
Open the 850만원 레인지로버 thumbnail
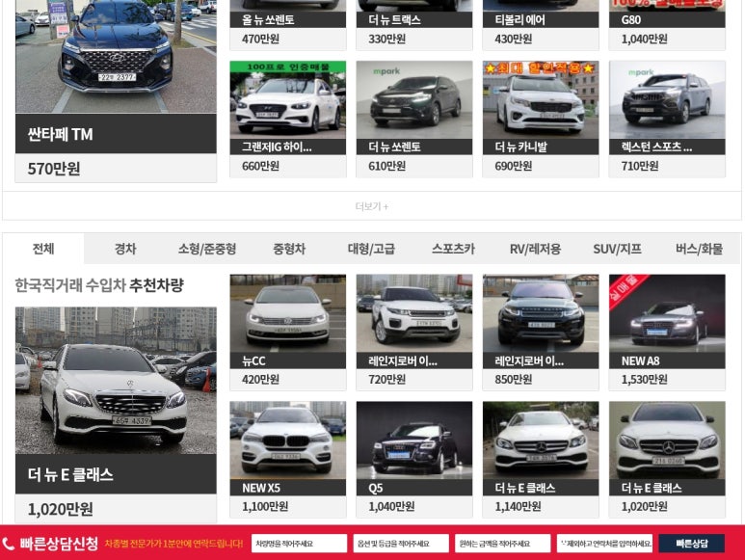[x=541, y=313]
